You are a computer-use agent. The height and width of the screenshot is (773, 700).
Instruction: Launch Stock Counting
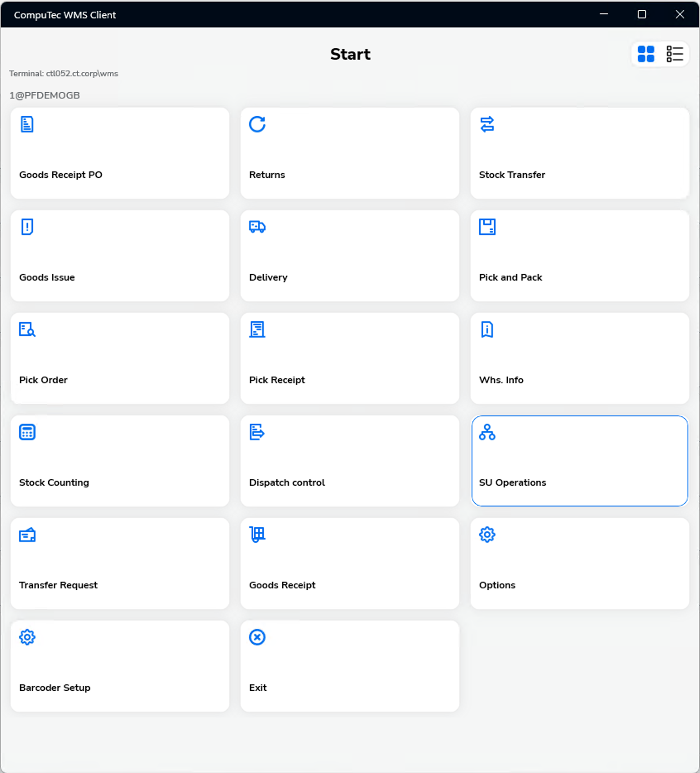(x=120, y=461)
